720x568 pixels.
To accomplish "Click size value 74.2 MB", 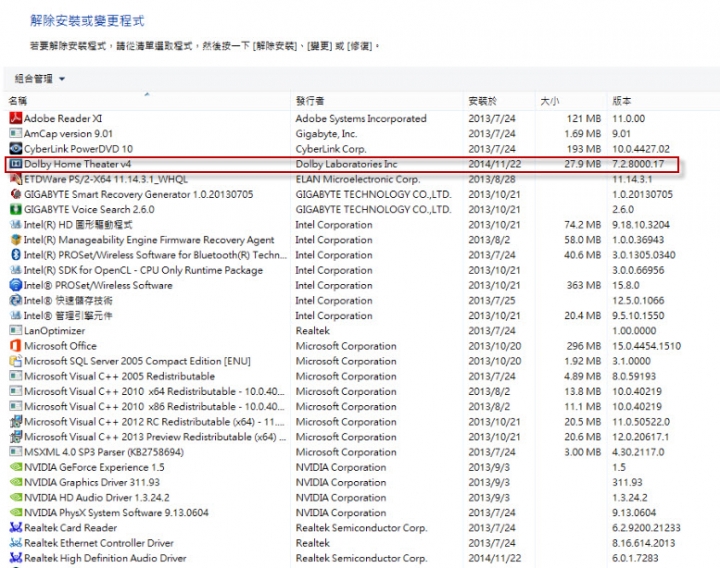I will point(582,225).
